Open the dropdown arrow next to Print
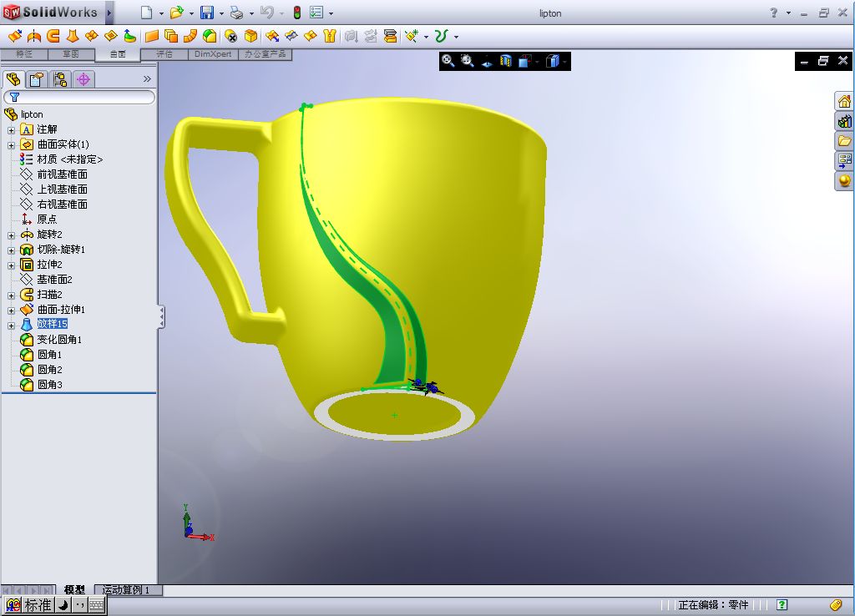 point(251,13)
